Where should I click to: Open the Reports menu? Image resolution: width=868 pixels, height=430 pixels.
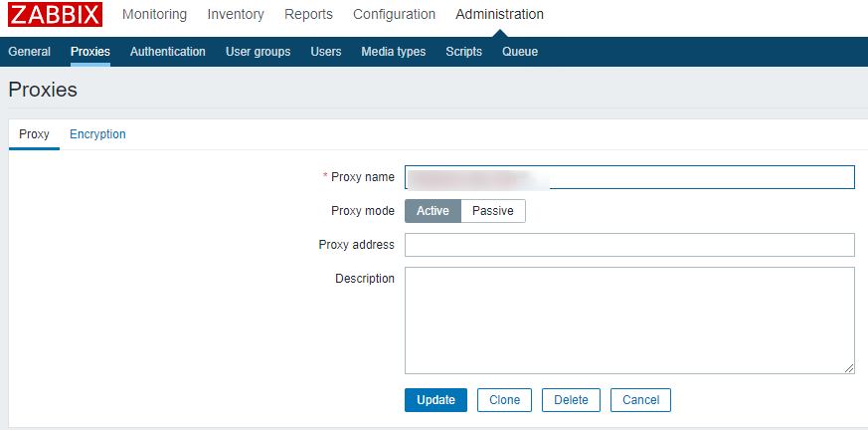(x=308, y=14)
